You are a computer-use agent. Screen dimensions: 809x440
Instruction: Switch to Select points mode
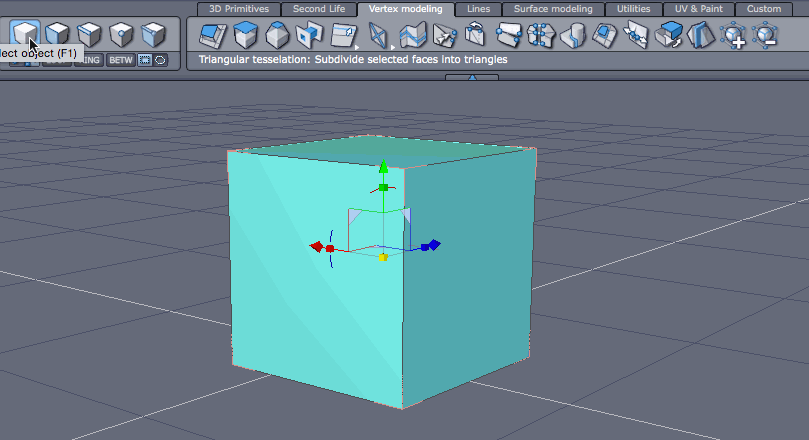[121, 34]
